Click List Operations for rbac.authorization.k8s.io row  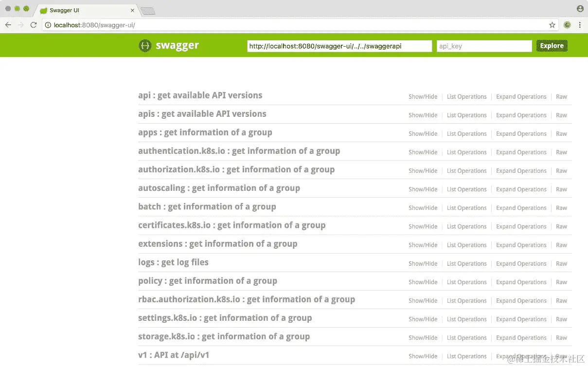(x=466, y=301)
